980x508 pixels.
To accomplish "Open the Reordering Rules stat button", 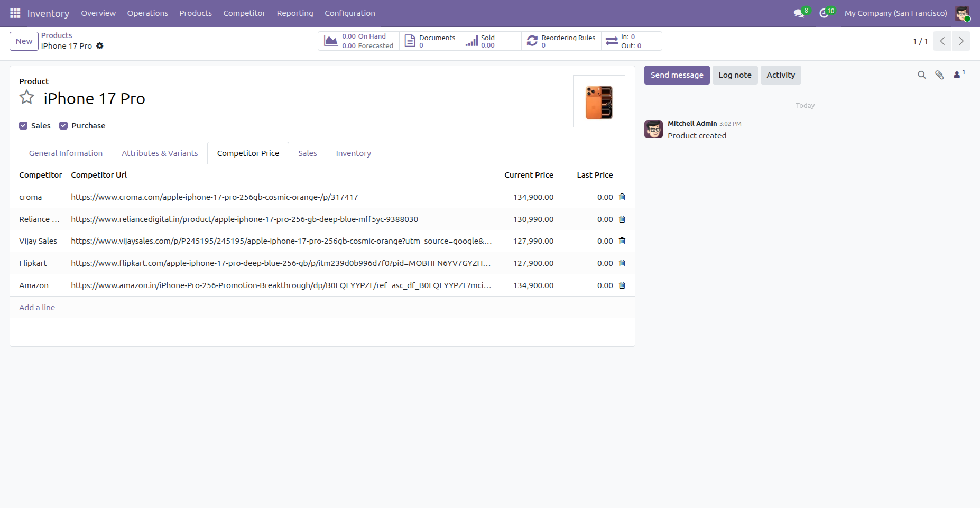I will 561,41.
